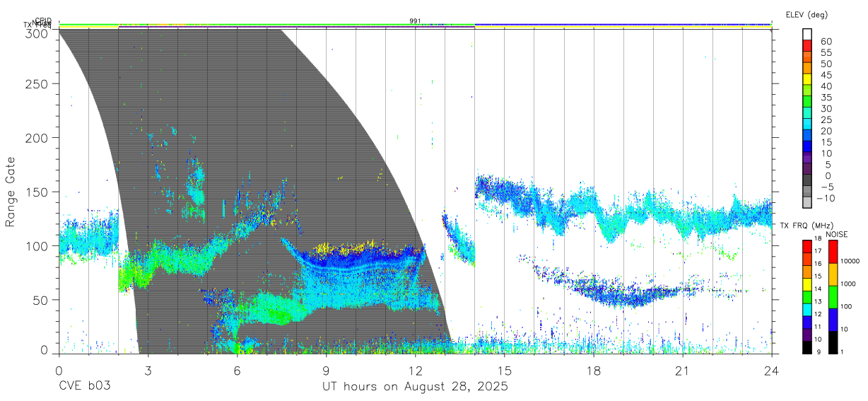Click the 'ELEV (deg)' colorbar title

click(x=808, y=15)
